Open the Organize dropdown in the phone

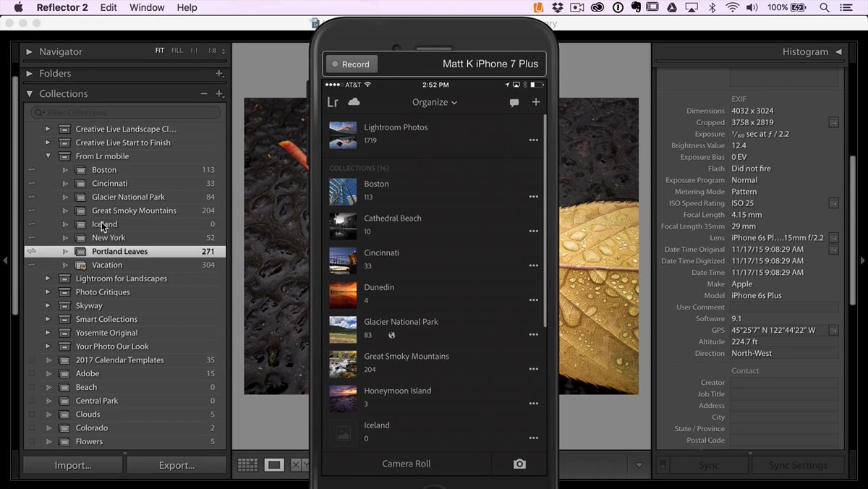435,102
